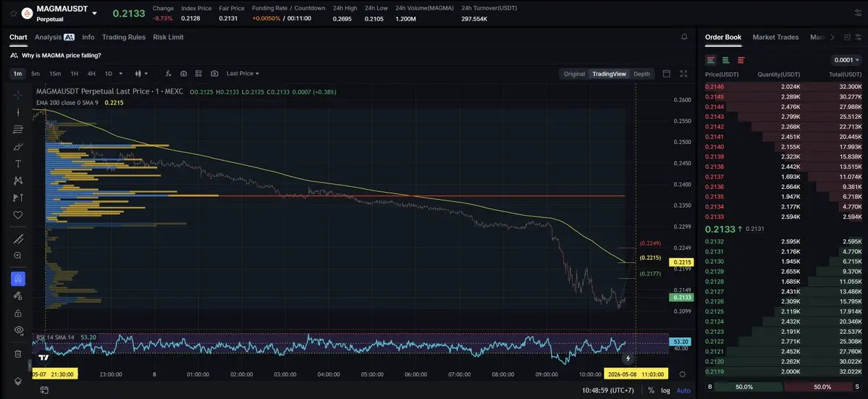
Task: Open the indicators fx button
Action: point(168,74)
